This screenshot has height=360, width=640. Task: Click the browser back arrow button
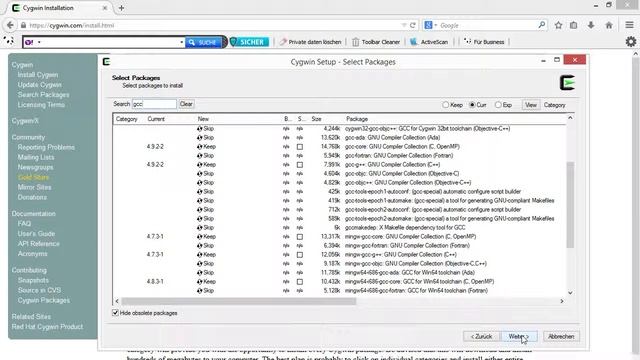pos(10,25)
